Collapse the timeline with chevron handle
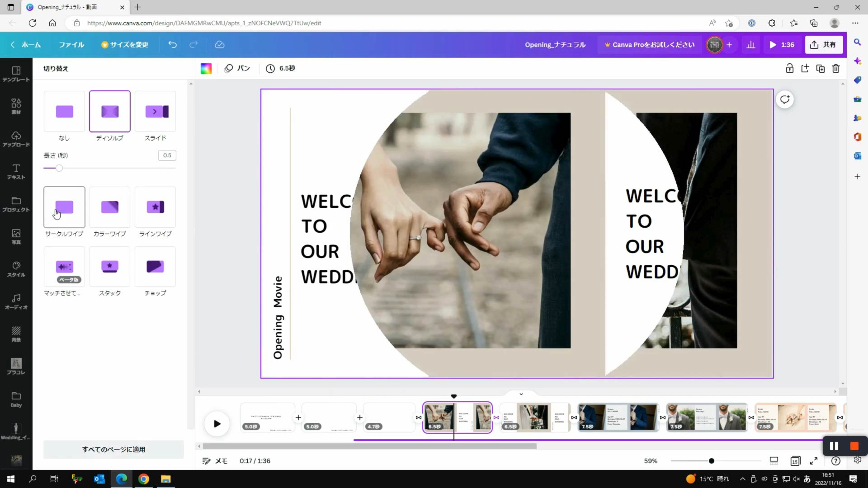 click(x=521, y=394)
